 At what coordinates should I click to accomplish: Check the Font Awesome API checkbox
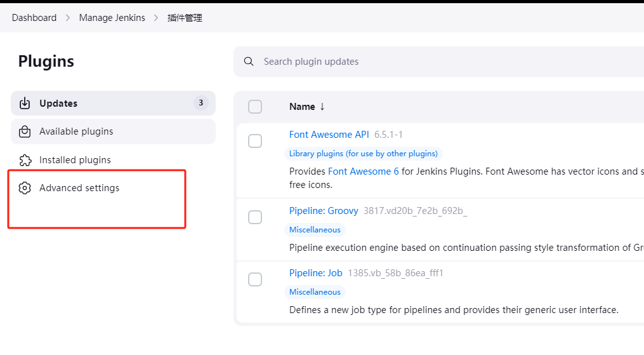tap(255, 141)
